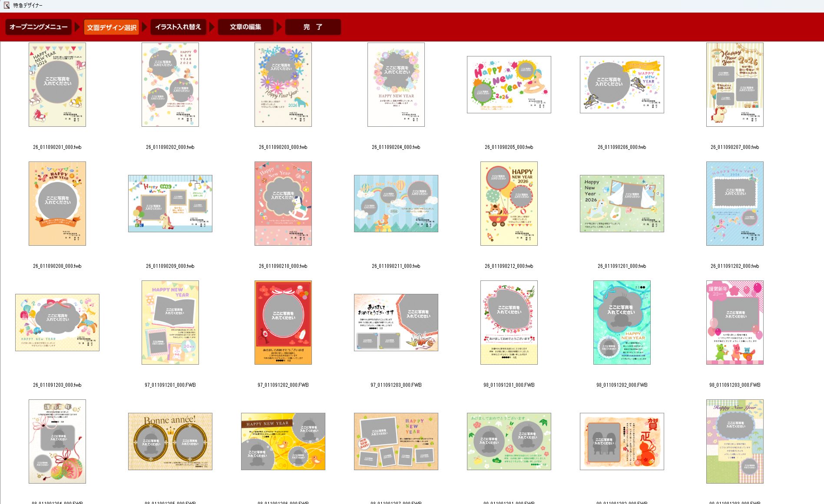
Task: Choose the 26_011090203_000.fwb flower wreath design
Action: (x=283, y=85)
